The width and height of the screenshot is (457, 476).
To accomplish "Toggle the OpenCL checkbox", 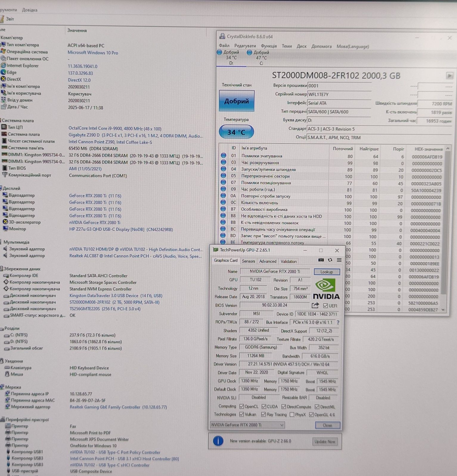I will click(x=241, y=407).
